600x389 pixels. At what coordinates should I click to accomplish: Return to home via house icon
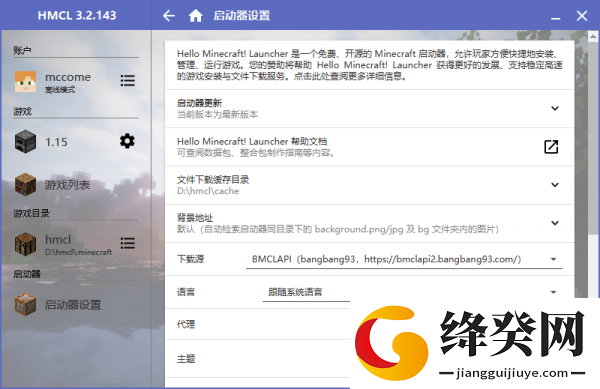tap(196, 16)
